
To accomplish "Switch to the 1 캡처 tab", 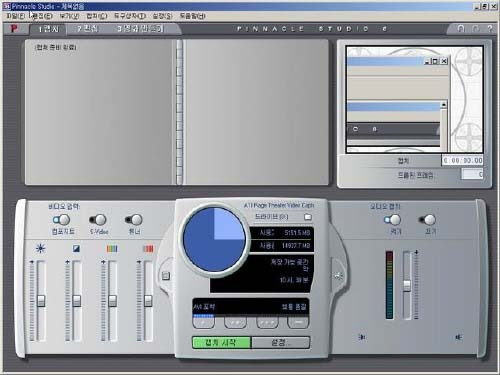I will (49, 29).
